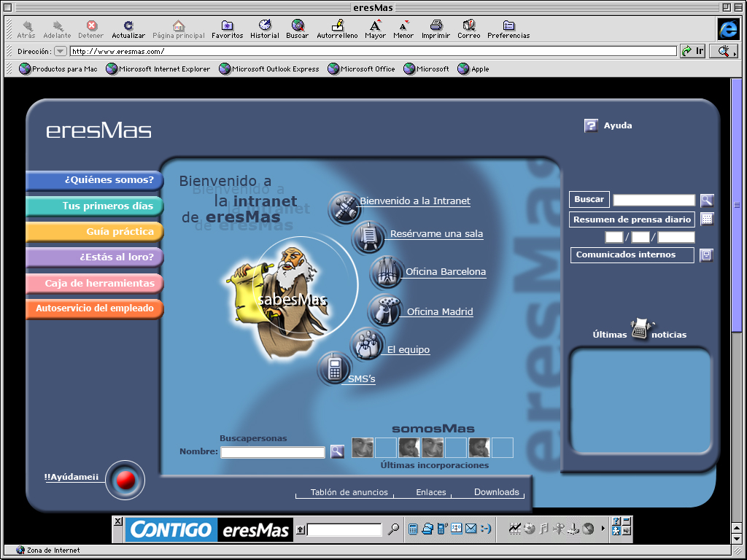Click the Ayuda question mark icon

click(x=591, y=125)
